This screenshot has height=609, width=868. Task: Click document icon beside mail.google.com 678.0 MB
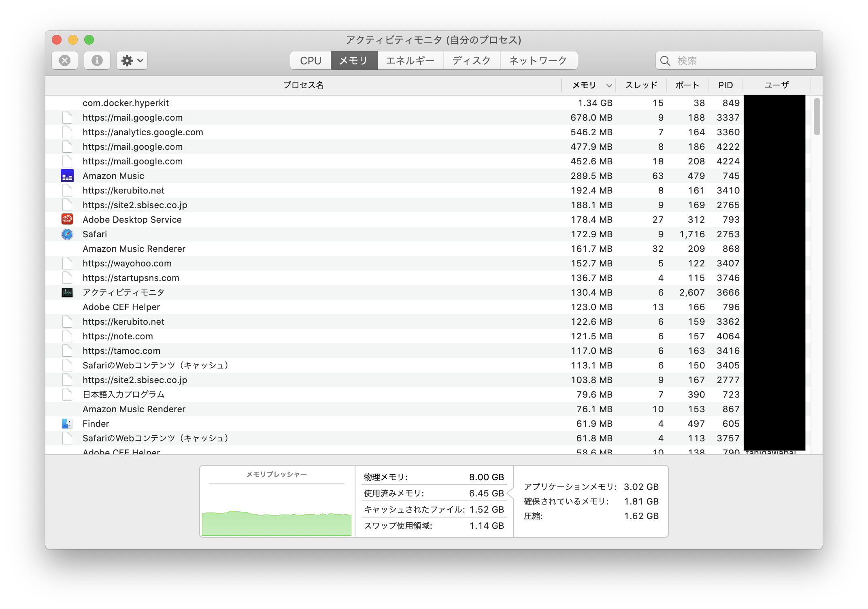coord(67,117)
